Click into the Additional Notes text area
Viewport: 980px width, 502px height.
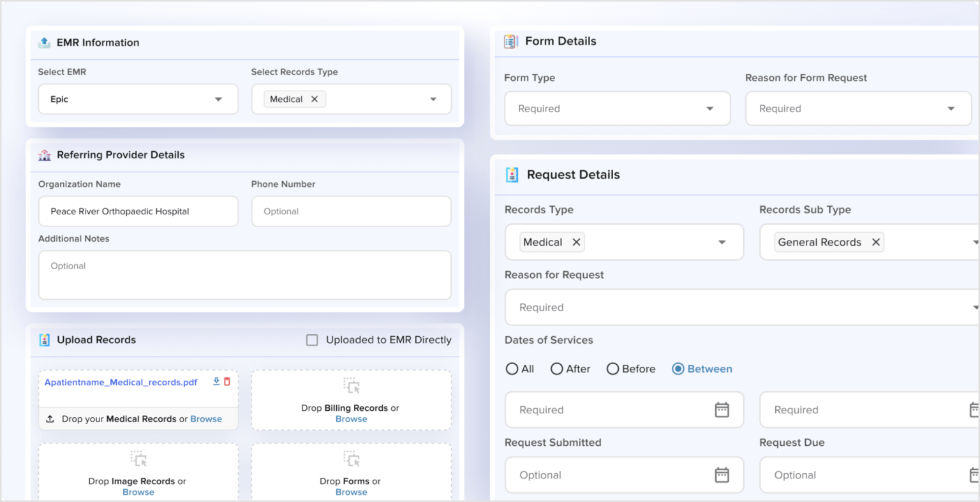coord(244,275)
